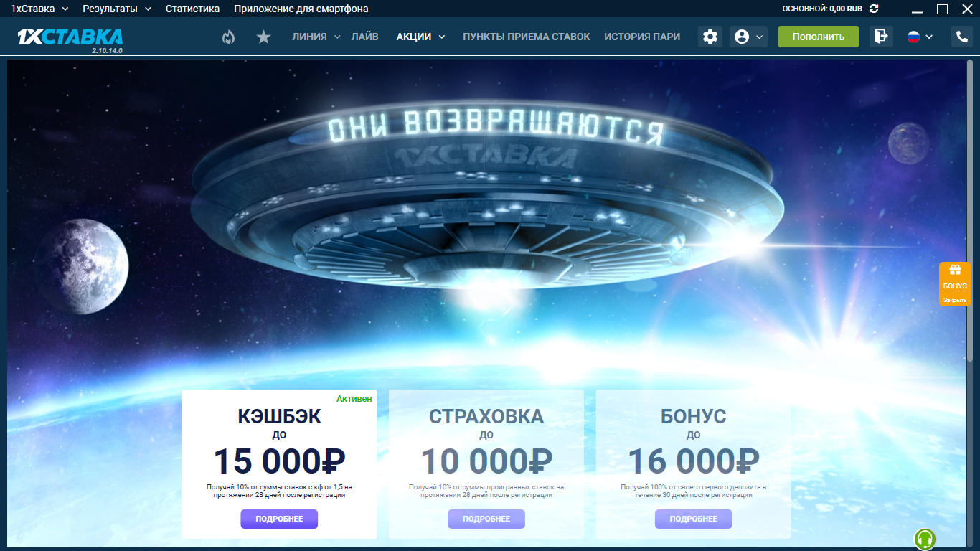Click ПОДРОБНЕЕ under КЭШБЭК
The width and height of the screenshot is (980, 551).
(x=279, y=519)
